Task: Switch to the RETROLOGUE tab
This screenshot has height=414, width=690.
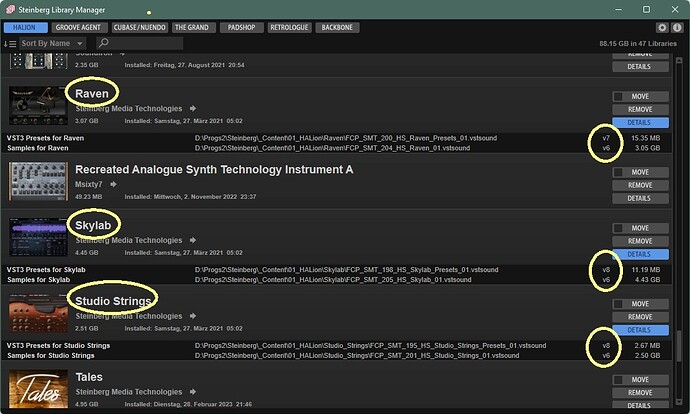Action: click(289, 27)
